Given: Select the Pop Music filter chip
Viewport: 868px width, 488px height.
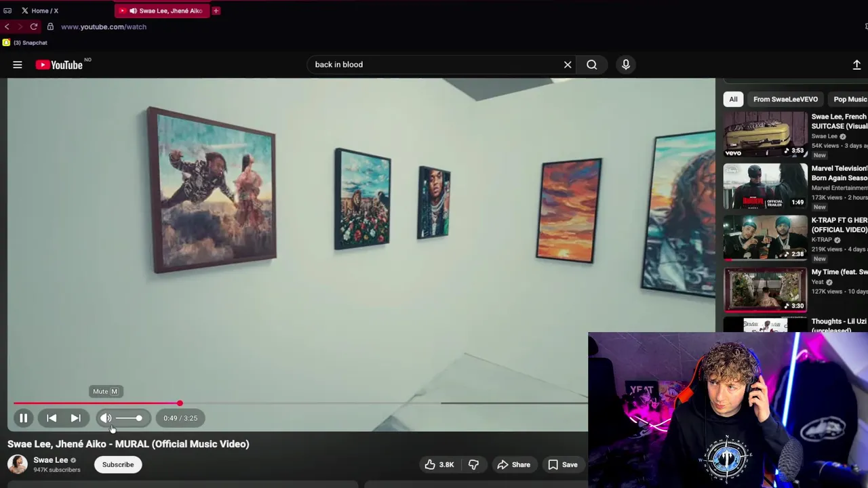Looking at the screenshot, I should [x=849, y=99].
